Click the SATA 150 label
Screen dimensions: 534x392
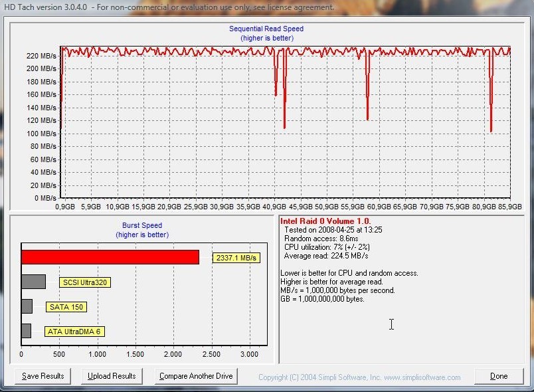point(66,307)
